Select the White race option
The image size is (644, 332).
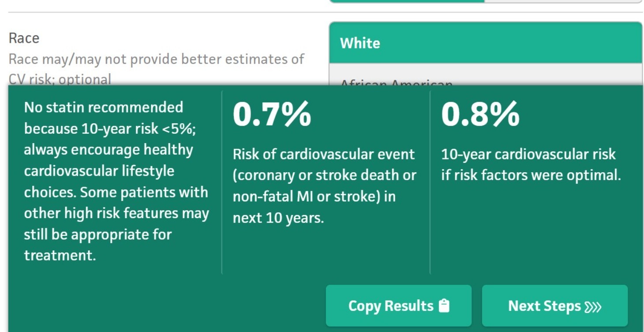click(x=485, y=43)
